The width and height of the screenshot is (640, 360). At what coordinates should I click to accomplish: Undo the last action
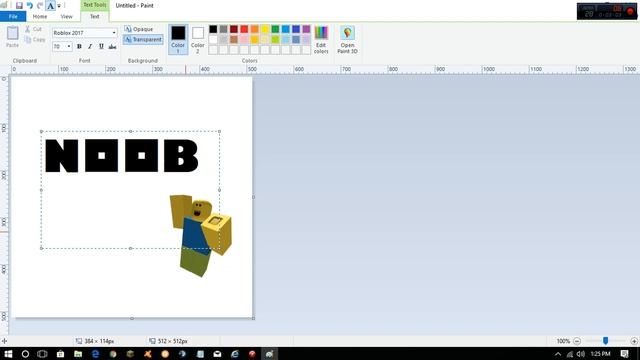30,6
